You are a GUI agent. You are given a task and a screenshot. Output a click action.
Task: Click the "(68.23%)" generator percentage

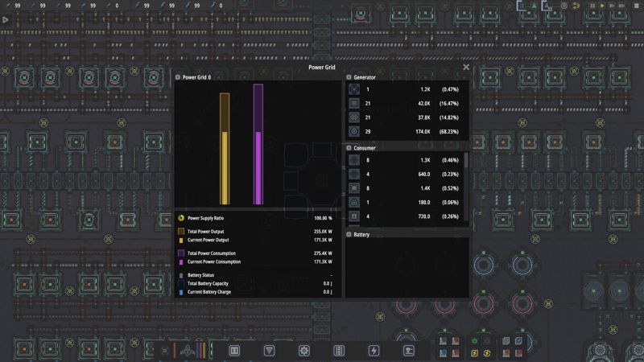450,132
